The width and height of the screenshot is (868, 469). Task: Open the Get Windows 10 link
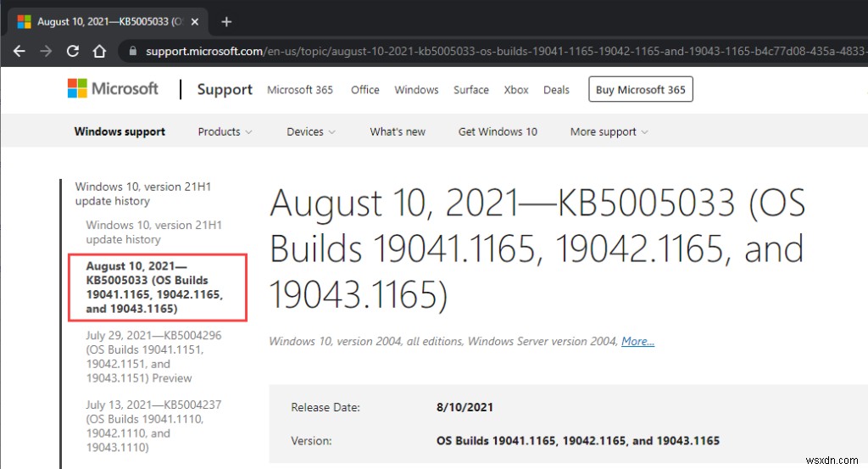(x=498, y=131)
